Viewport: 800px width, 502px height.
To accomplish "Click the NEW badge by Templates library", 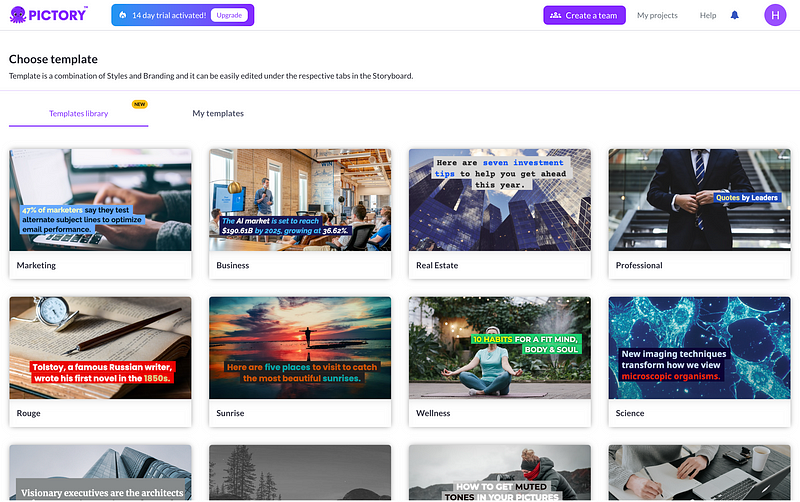I will (x=139, y=104).
